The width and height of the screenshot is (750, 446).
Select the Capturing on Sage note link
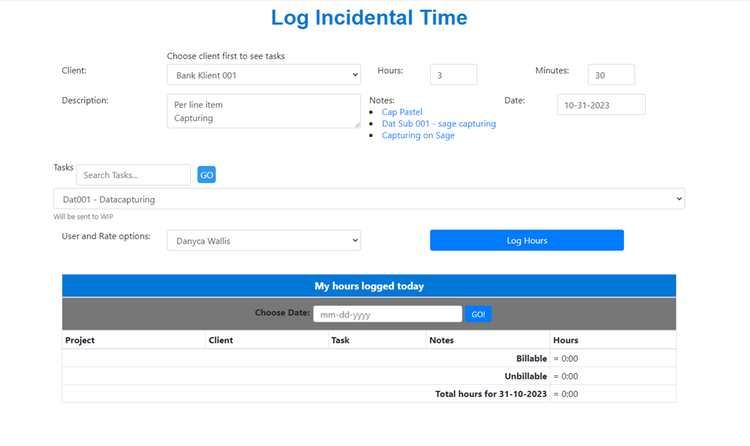418,135
